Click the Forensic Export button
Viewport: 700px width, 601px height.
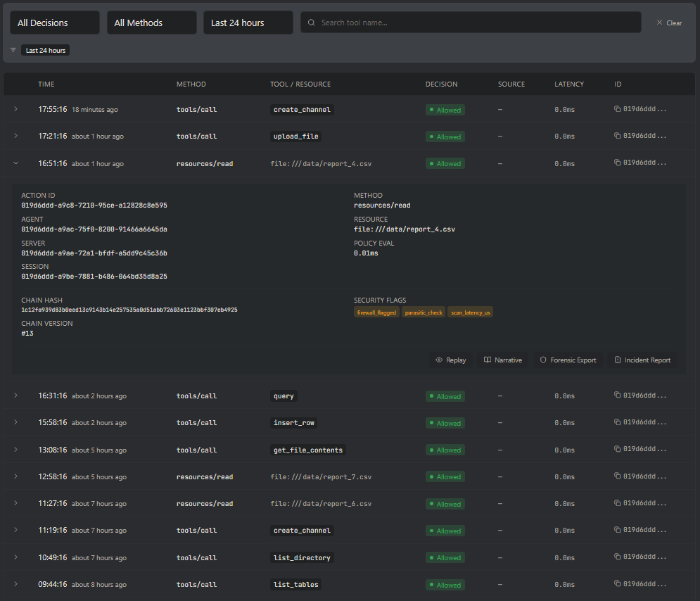point(568,360)
